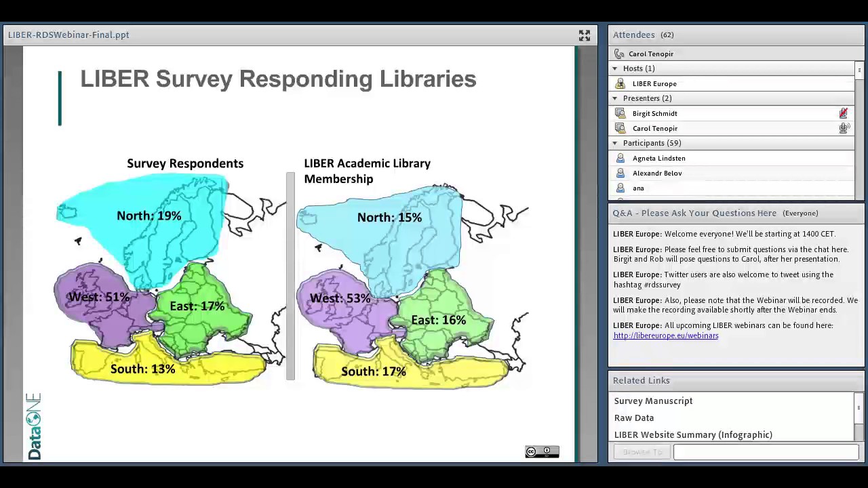868x488 pixels.
Task: Click the Q&A pod title bar
Action: (x=736, y=213)
